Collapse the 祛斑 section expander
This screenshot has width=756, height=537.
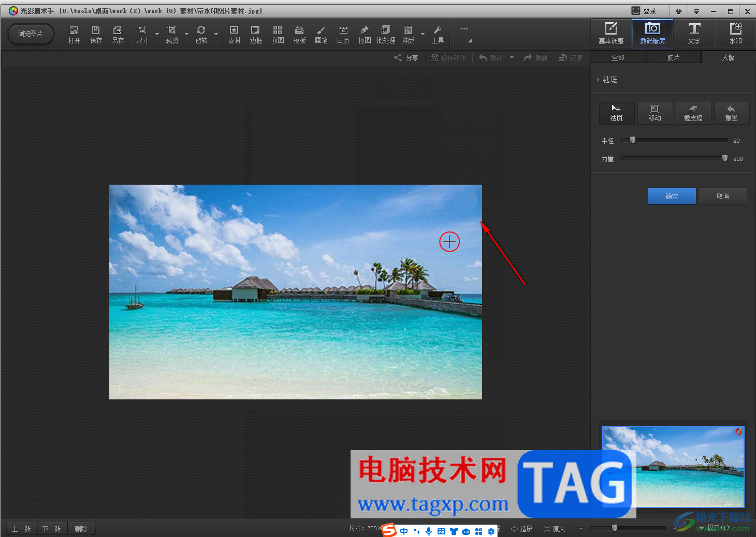(599, 80)
